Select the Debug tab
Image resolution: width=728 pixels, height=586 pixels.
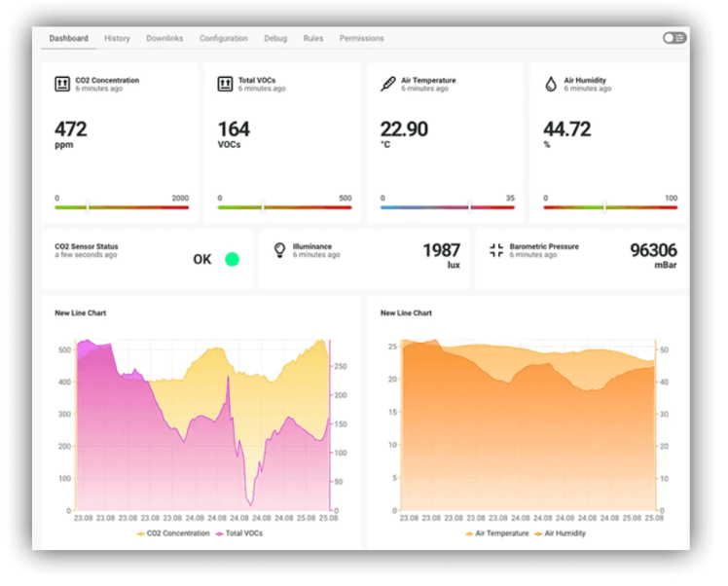275,38
